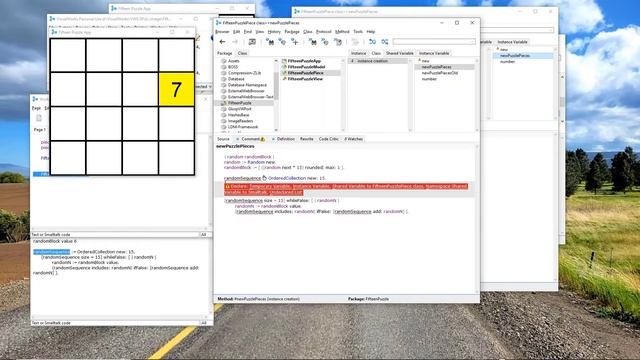Screen dimensions: 640x360
Task: Switch to the Watches tab
Action: point(353,139)
